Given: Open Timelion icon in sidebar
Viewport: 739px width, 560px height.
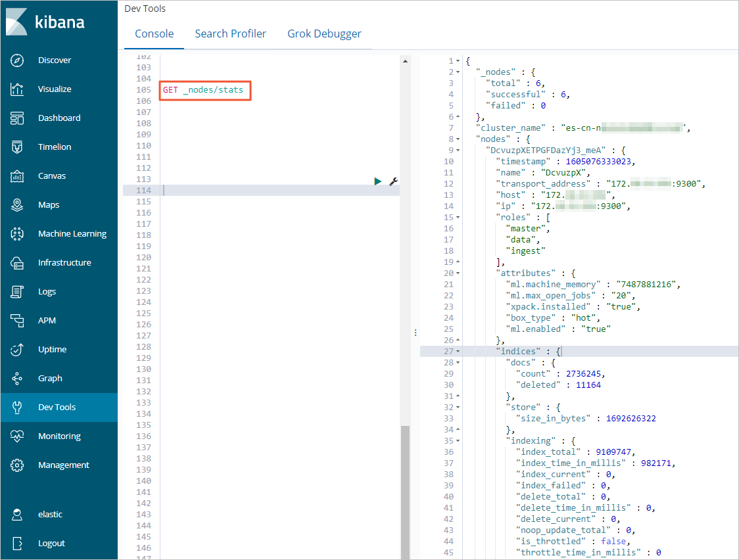Looking at the screenshot, I should 17,147.
